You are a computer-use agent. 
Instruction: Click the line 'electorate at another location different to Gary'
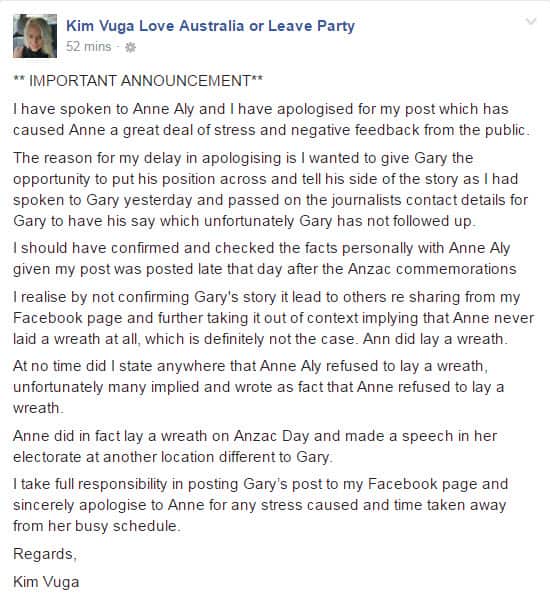point(173,457)
